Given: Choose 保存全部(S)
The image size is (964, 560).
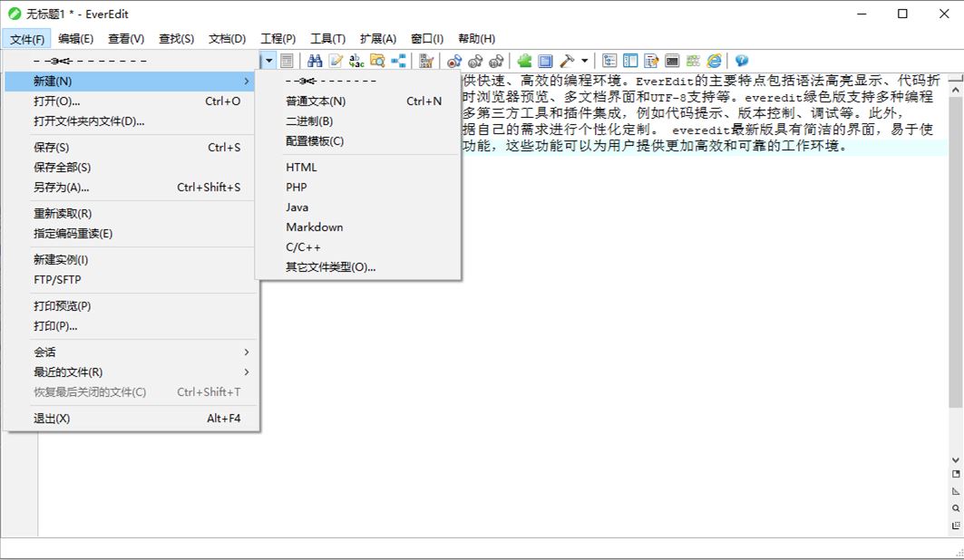Looking at the screenshot, I should click(x=130, y=167).
